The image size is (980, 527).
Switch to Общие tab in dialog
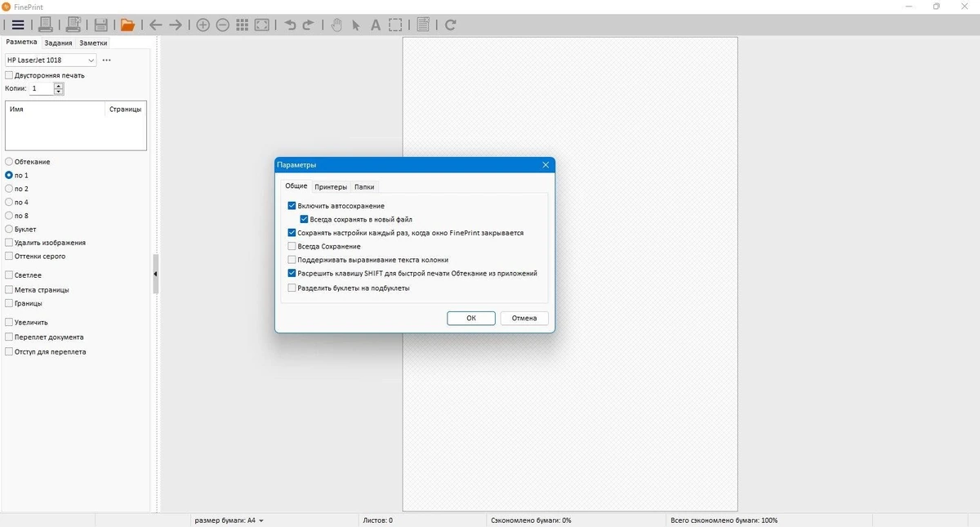click(x=296, y=186)
